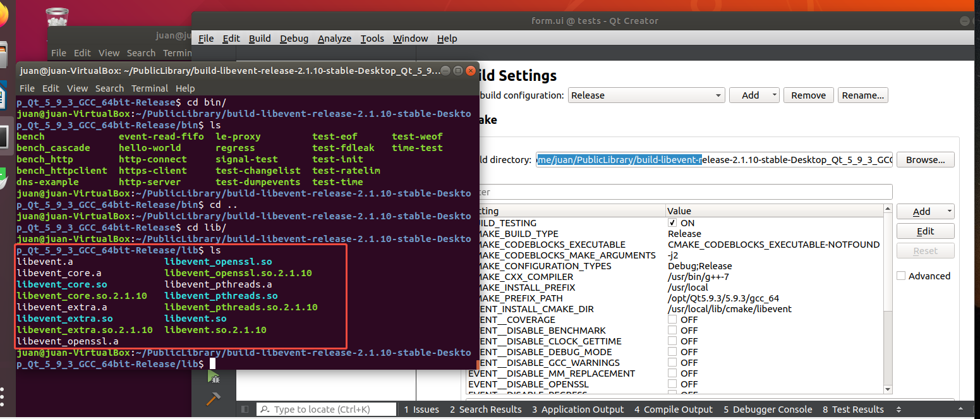Open Qt Creator's Debug menu

[294, 39]
